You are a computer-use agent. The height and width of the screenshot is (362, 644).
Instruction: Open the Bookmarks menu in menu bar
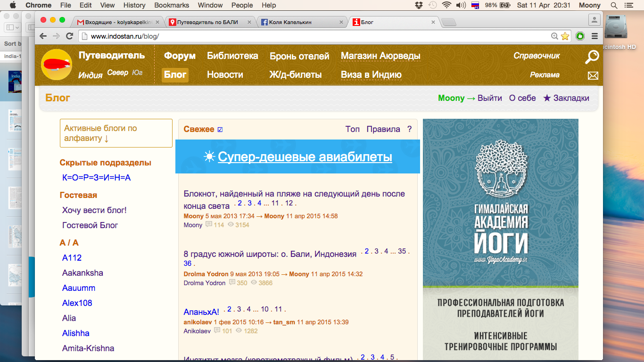pyautogui.click(x=172, y=5)
